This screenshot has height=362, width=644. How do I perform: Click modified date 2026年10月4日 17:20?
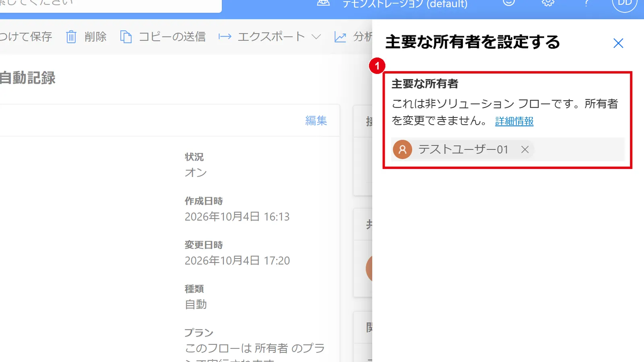(x=237, y=261)
